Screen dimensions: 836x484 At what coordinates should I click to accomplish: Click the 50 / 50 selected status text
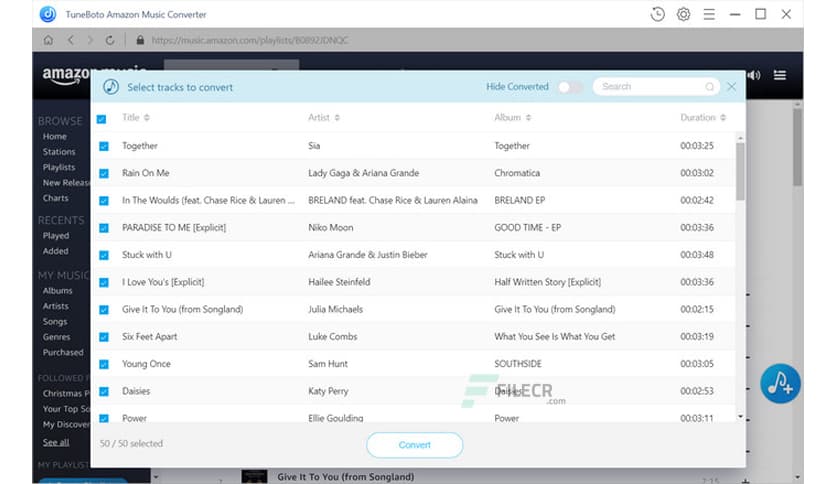(x=131, y=443)
